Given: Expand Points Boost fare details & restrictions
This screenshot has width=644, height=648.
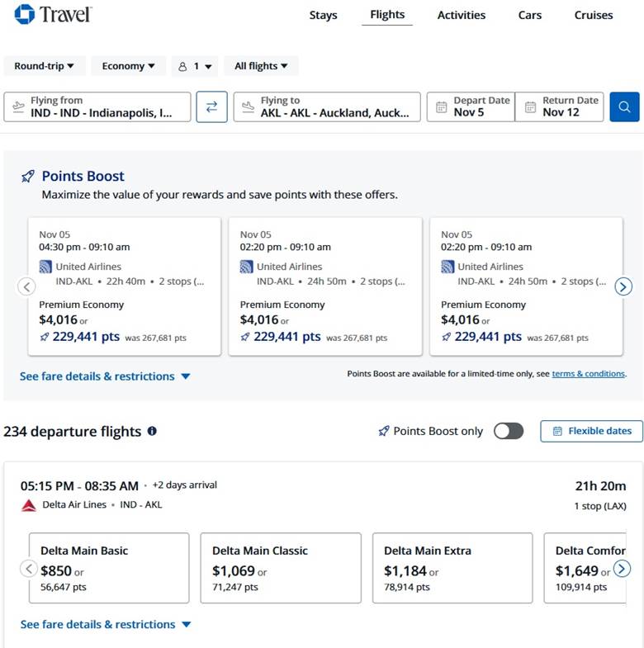Looking at the screenshot, I should click(105, 376).
